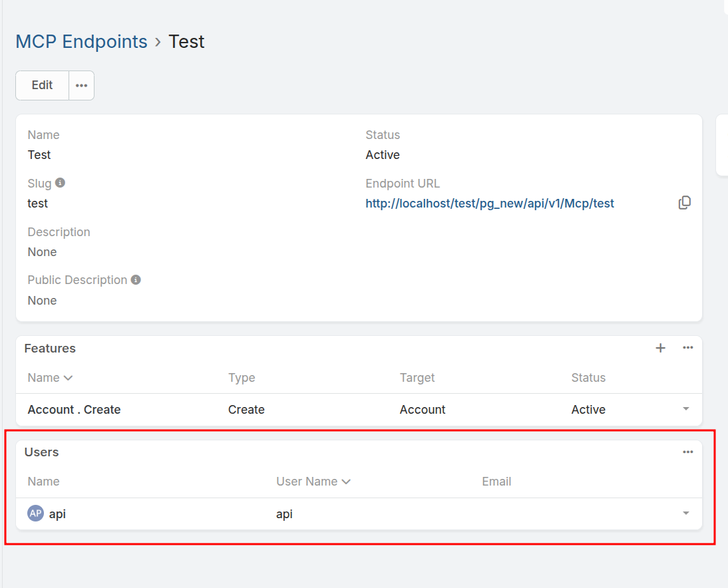The image size is (728, 588).
Task: Click the Email column header in Users
Action: (x=496, y=482)
